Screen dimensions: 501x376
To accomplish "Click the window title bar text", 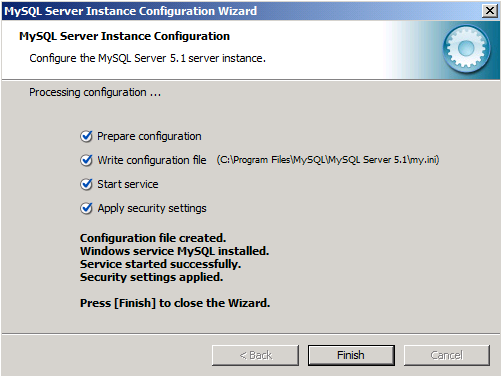I will 130,11.
